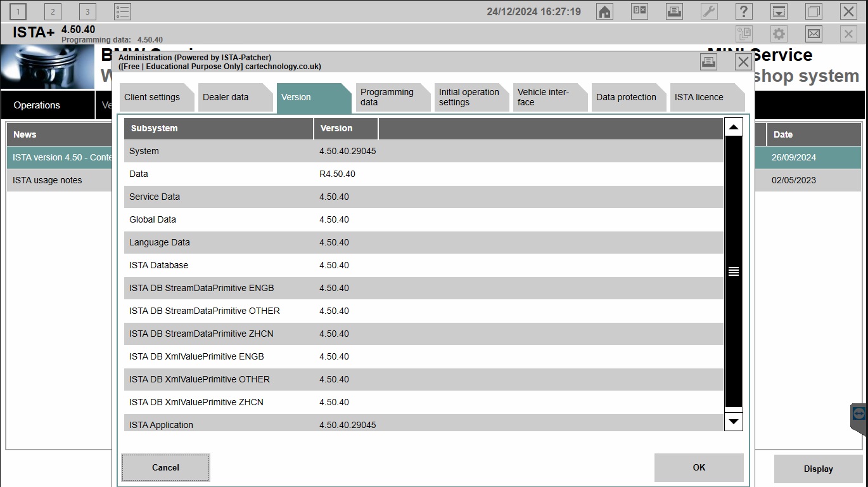Open the print function from the top toolbar
Viewport: 868px width, 487px height.
tap(673, 11)
